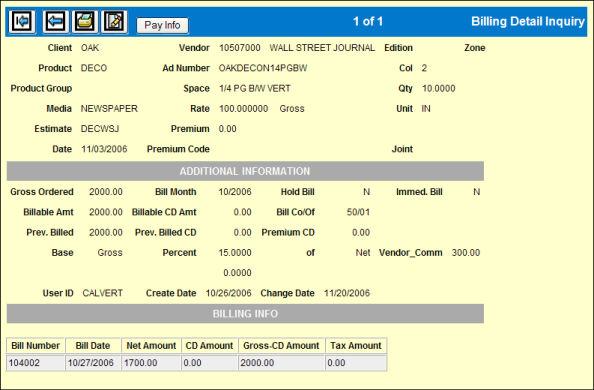Select the Bill Number column header
This screenshot has height=390, width=594.
point(36,346)
